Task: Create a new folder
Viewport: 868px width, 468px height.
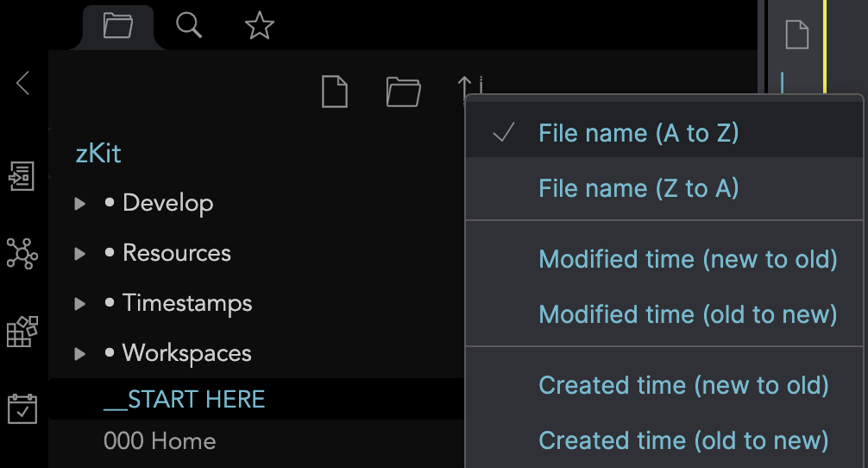Action: click(403, 91)
